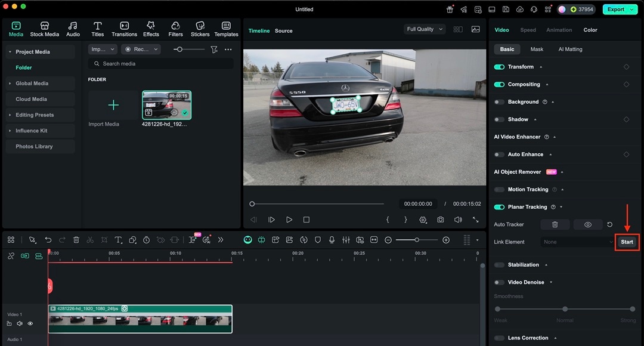The width and height of the screenshot is (644, 346).
Task: Click the voiceover microphone icon in timeline toolbar
Action: pos(332,240)
